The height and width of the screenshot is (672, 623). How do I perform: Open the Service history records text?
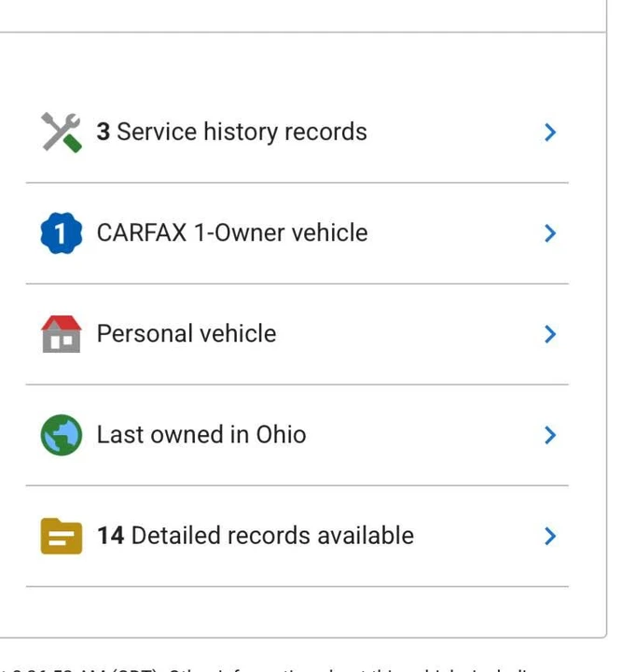[x=231, y=132]
